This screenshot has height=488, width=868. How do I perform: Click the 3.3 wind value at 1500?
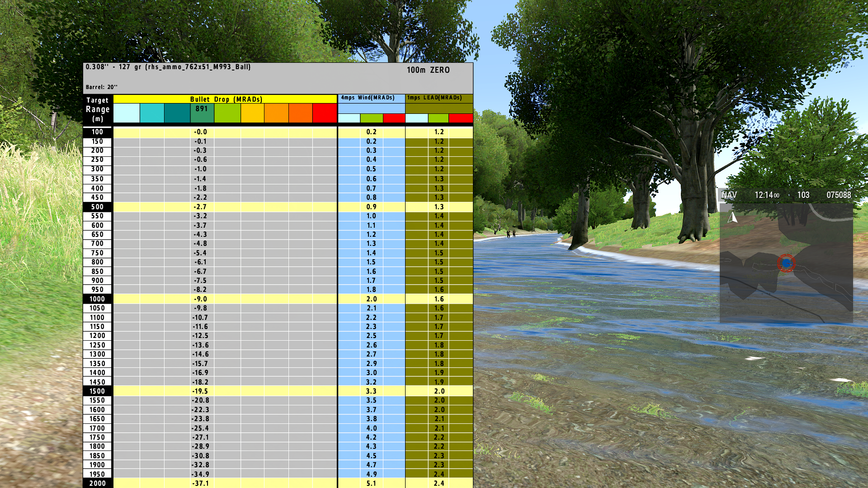point(372,391)
